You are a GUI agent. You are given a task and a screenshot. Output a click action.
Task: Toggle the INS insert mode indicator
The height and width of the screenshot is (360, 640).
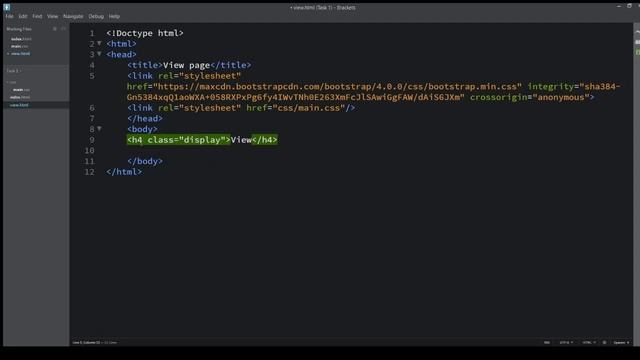click(x=547, y=342)
